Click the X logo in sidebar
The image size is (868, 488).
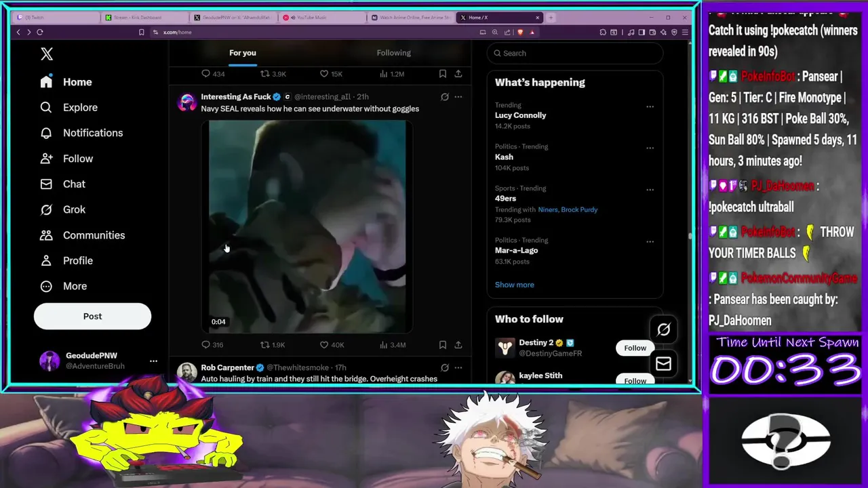click(46, 54)
